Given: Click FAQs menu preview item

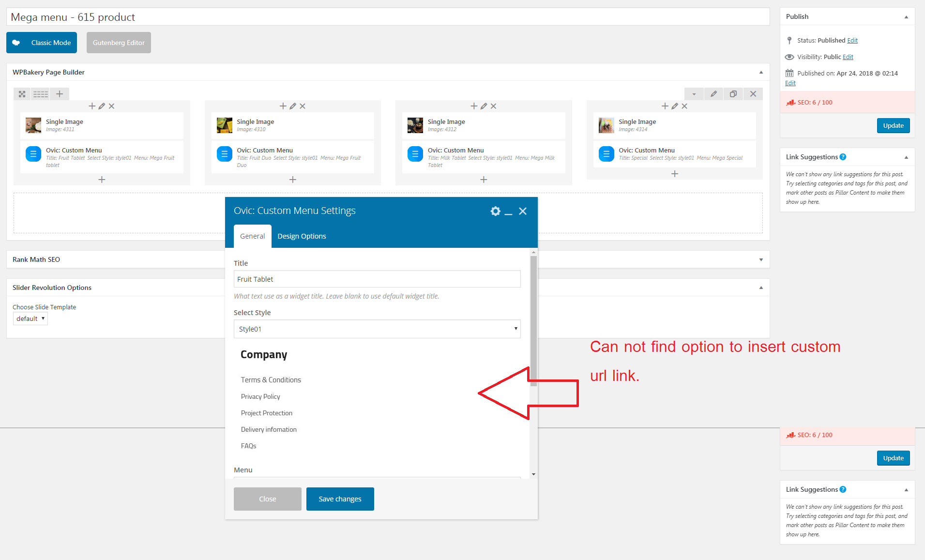Looking at the screenshot, I should (249, 446).
